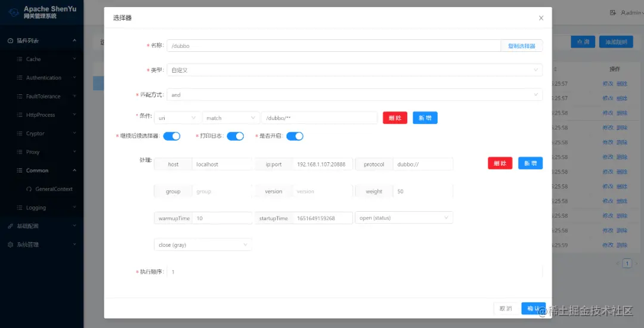Viewport: 644px width, 328px height.
Task: Click the blue 确认 button
Action: coord(534,308)
